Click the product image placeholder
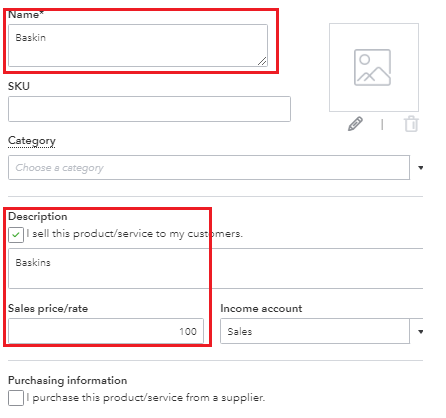Image resolution: width=446 pixels, height=418 pixels. click(374, 67)
